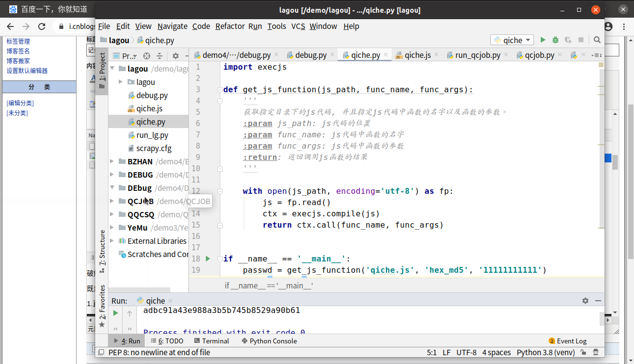This screenshot has width=634, height=364.
Task: Toggle tool window buttons icon in status bar
Action: click(101, 352)
